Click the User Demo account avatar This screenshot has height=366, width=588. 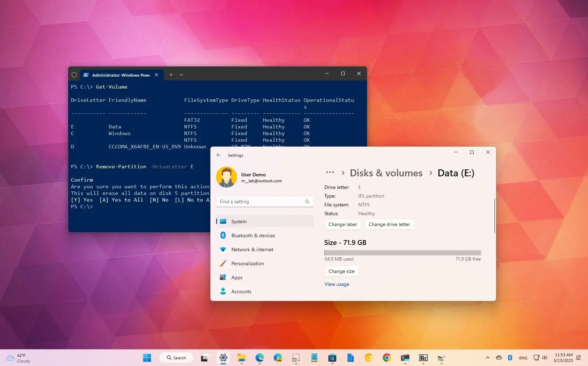coord(227,177)
